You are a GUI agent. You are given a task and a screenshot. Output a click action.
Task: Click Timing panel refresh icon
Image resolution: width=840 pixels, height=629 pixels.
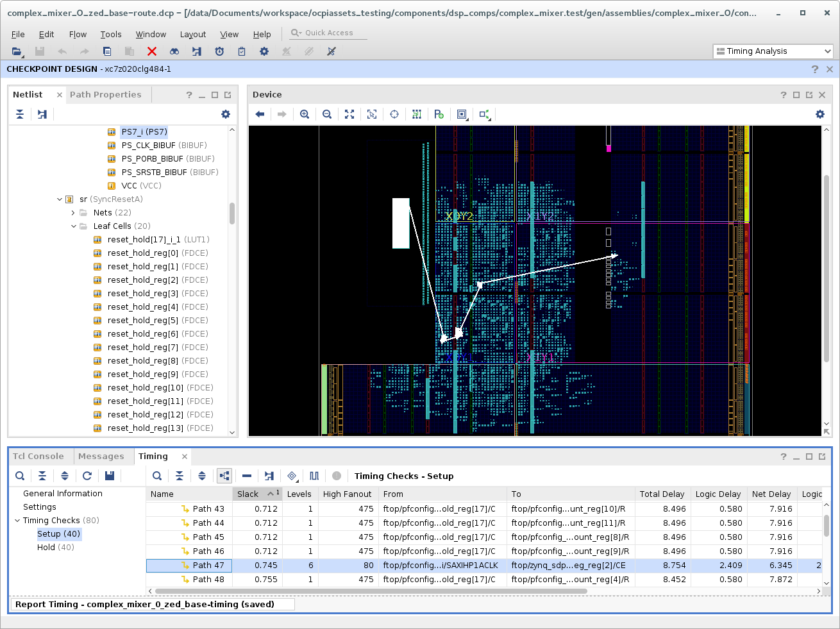point(87,476)
